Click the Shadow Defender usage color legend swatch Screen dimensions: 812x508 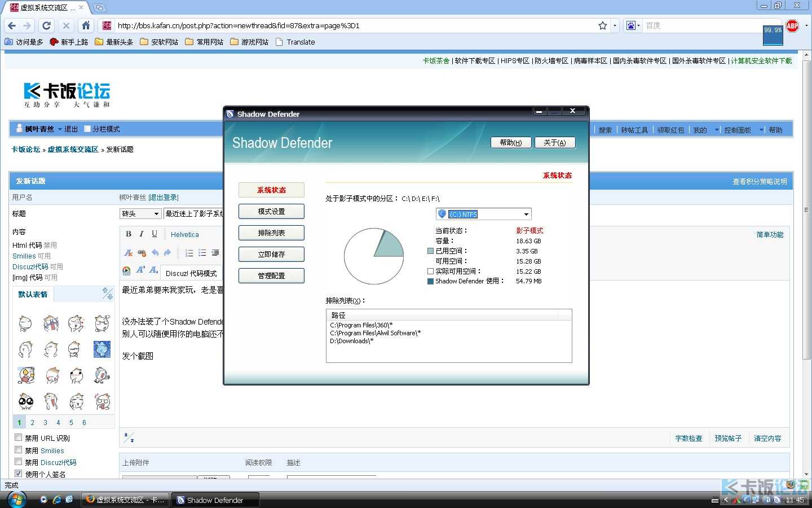(x=431, y=281)
